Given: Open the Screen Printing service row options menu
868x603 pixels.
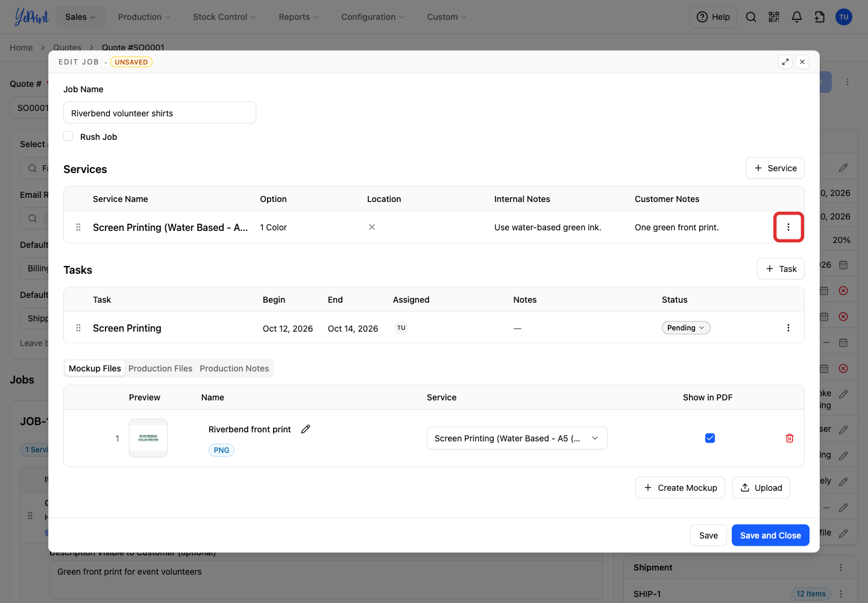Looking at the screenshot, I should pyautogui.click(x=788, y=227).
